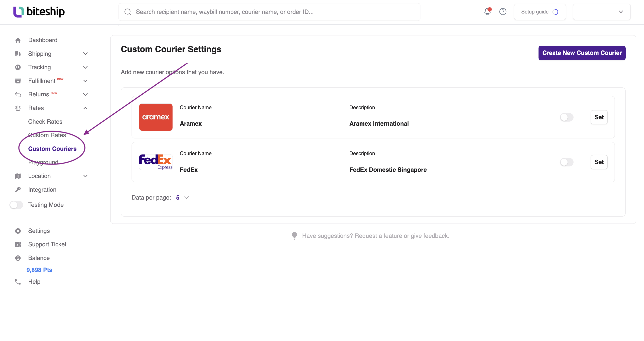Click the Returns arrow icon
Viewport: 644px width, 341px height.
click(x=18, y=94)
